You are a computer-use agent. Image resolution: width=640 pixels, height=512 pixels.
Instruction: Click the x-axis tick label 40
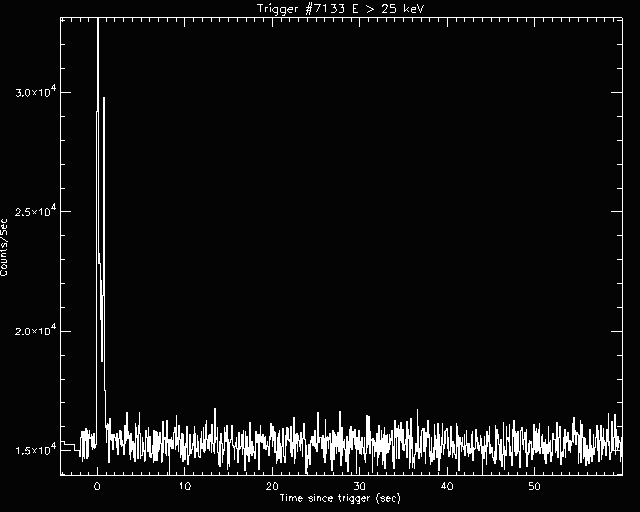[447, 486]
